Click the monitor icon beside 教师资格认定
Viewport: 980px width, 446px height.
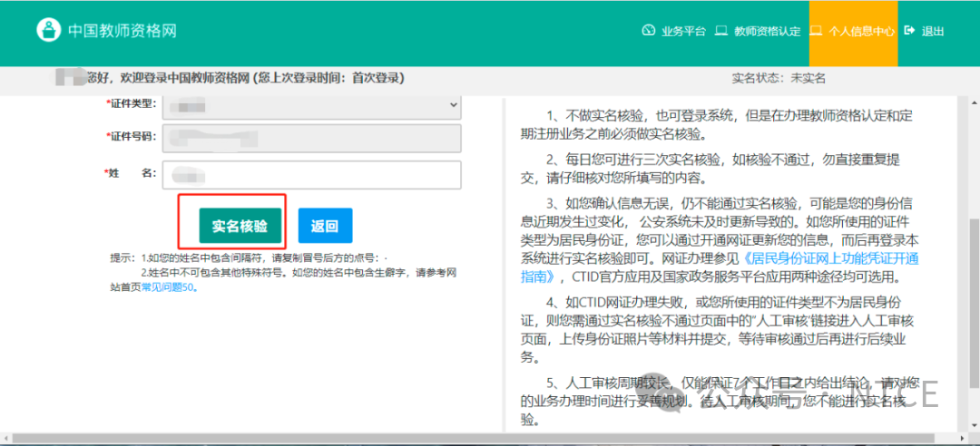coord(721,31)
